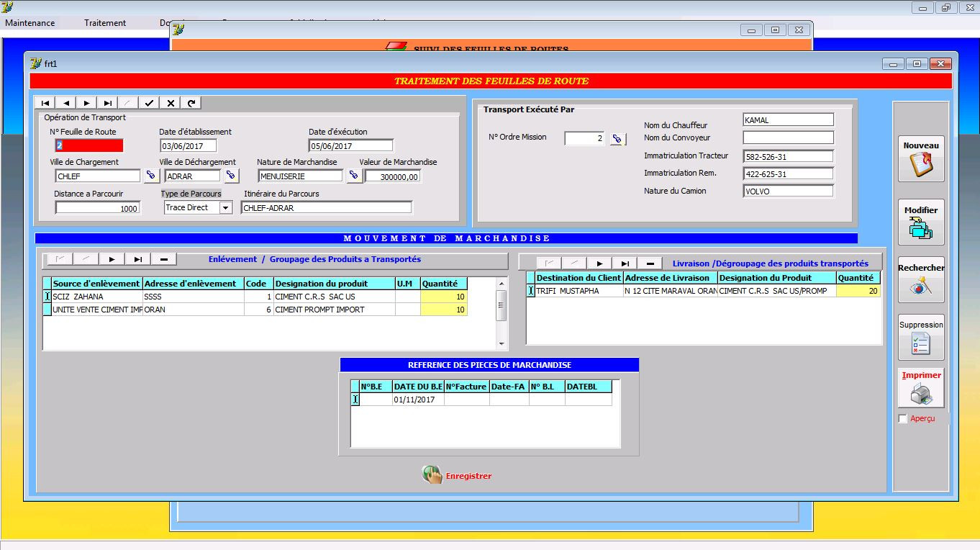The width and height of the screenshot is (980, 550).
Task: Select the SCIZ ZAHANA row cell
Action: [97, 297]
